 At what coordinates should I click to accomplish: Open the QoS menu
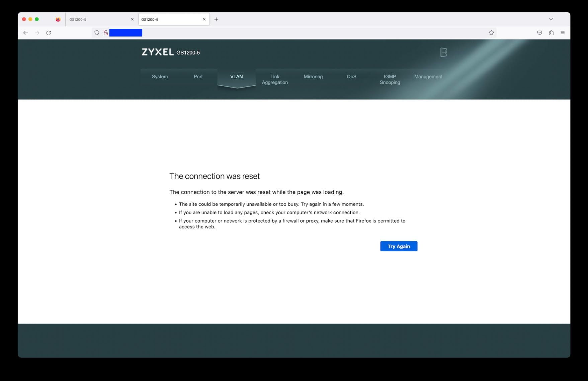pos(351,77)
